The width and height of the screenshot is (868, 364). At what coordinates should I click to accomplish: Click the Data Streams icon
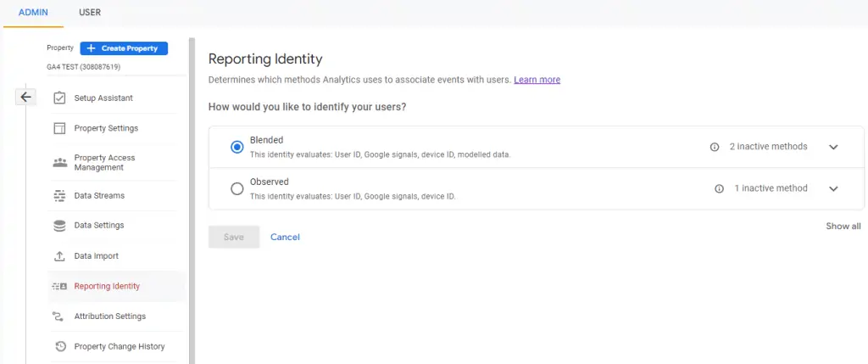pos(59,195)
